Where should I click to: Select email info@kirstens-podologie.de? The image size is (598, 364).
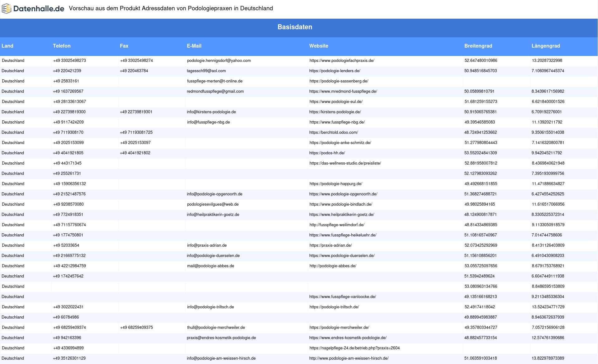point(211,112)
